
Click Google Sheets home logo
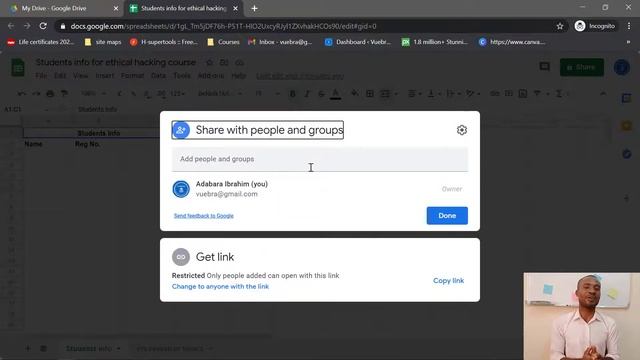[18, 67]
